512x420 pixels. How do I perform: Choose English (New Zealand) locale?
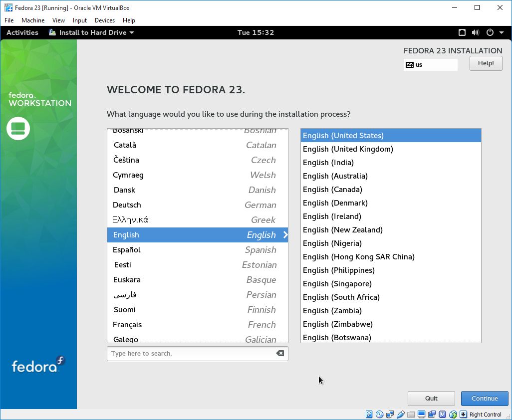pos(391,230)
